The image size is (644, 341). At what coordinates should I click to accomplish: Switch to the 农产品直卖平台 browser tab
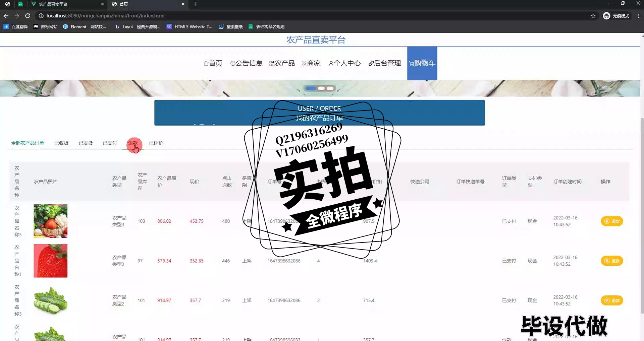pos(67,4)
